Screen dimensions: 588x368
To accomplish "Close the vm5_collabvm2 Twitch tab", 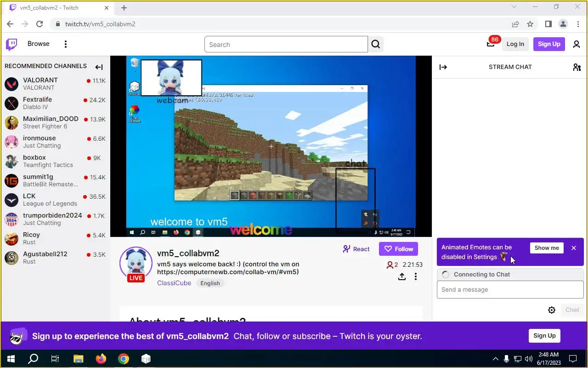I will pos(107,8).
